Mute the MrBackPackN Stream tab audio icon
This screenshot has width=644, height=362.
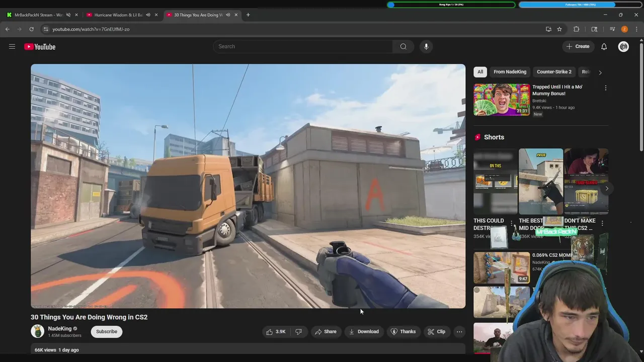click(68, 15)
